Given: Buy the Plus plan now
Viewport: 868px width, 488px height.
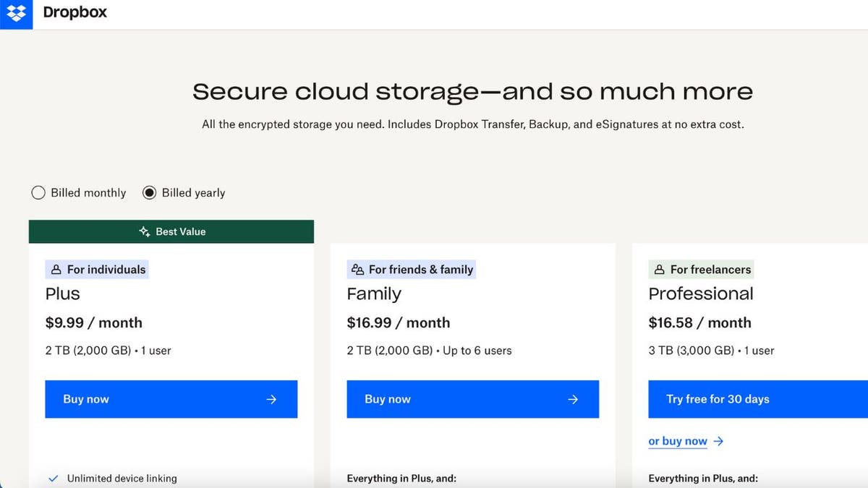Looking at the screenshot, I should tap(171, 399).
